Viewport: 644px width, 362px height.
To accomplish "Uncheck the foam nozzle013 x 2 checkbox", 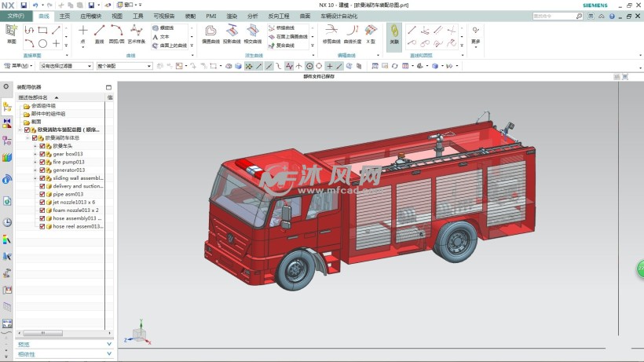I will click(x=42, y=210).
